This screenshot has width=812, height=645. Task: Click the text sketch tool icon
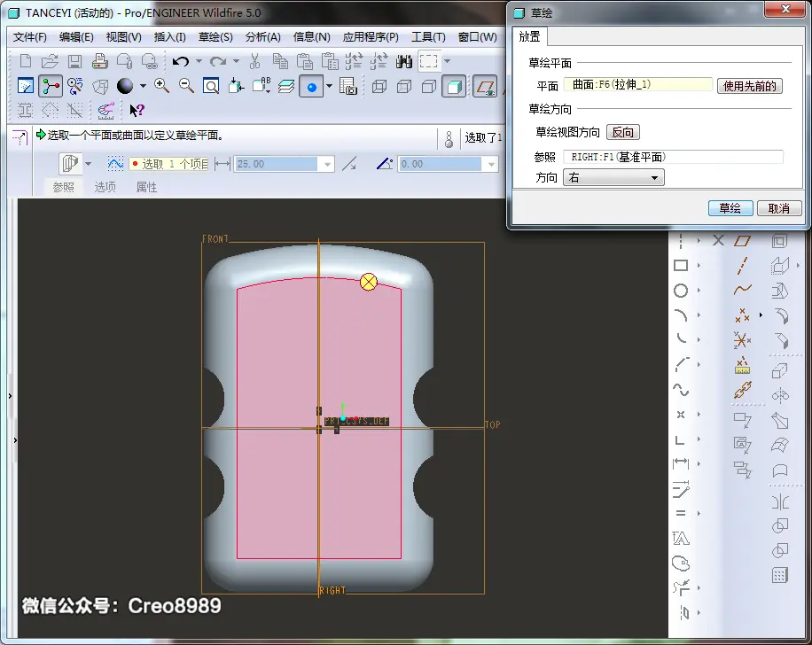pyautogui.click(x=681, y=539)
